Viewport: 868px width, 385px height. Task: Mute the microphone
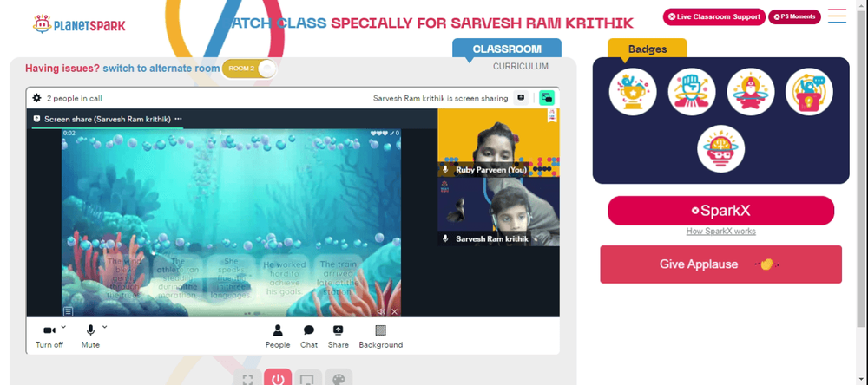point(91,336)
